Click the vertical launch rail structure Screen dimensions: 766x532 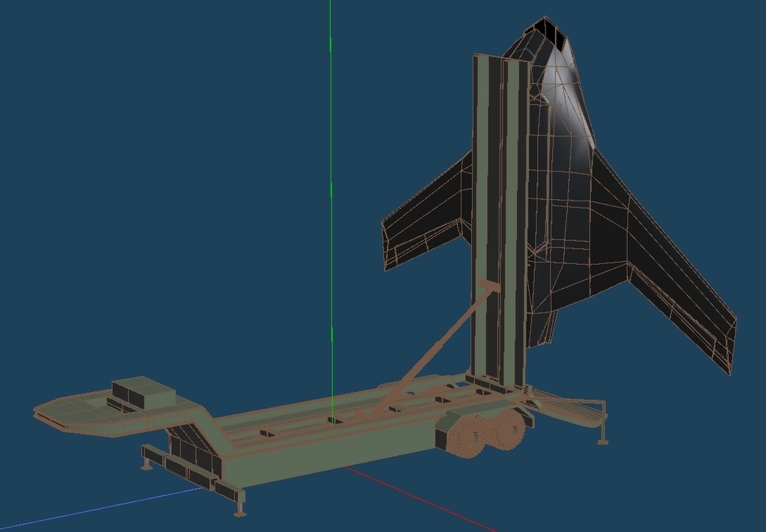tap(494, 224)
